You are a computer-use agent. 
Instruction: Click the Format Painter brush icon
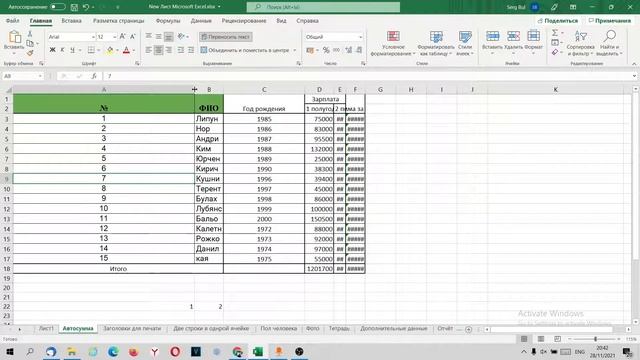click(30, 53)
